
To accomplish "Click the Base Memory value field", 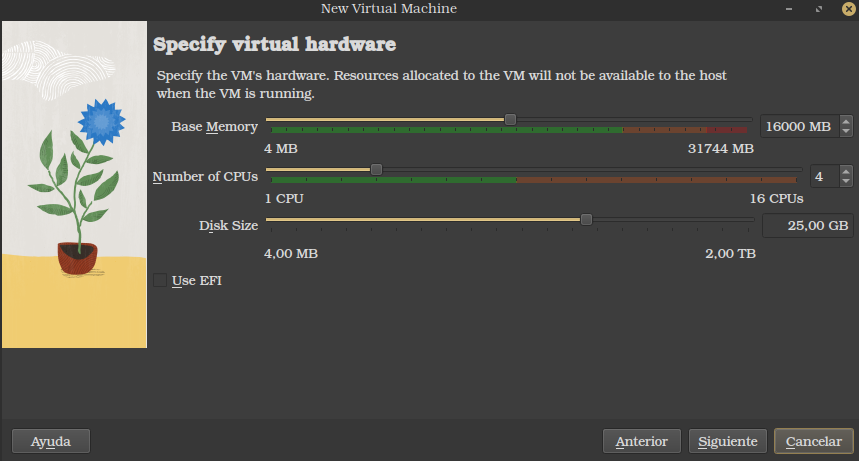I will click(798, 127).
